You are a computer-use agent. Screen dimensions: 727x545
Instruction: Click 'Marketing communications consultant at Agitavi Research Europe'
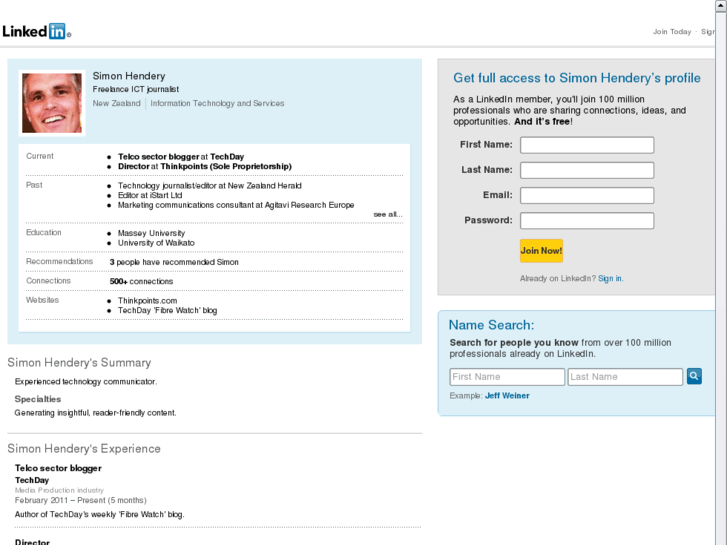point(236,205)
